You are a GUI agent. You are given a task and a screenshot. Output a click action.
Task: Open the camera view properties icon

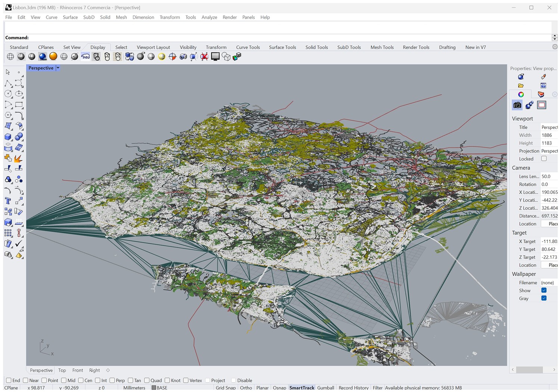(517, 105)
